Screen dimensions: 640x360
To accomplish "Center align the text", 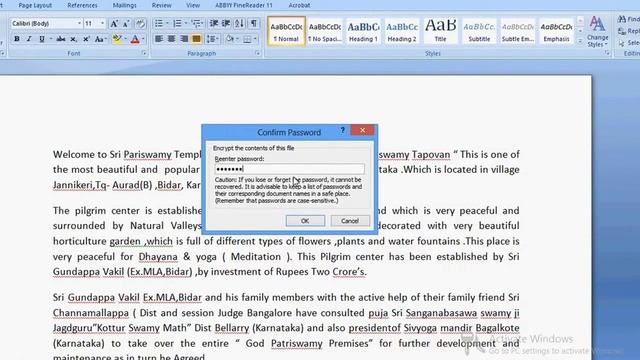I will [x=171, y=39].
